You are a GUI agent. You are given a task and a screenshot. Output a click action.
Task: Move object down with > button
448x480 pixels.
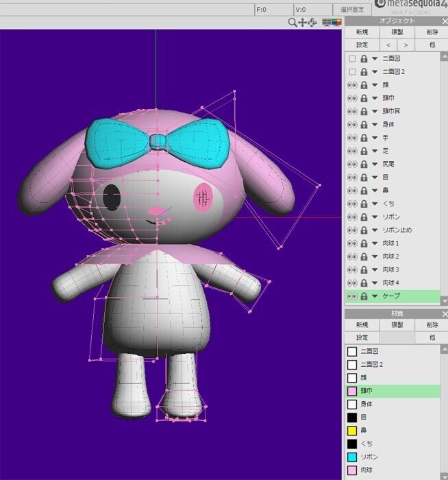point(406,45)
